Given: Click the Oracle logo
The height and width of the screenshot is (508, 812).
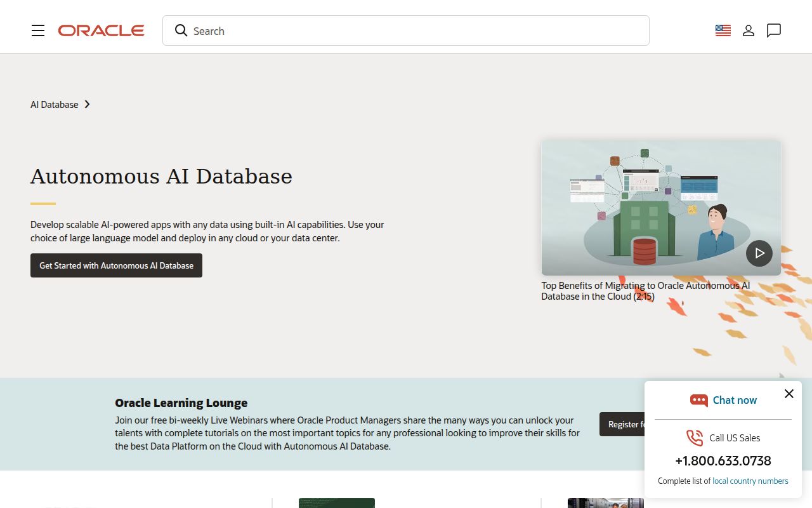Looking at the screenshot, I should (x=101, y=30).
